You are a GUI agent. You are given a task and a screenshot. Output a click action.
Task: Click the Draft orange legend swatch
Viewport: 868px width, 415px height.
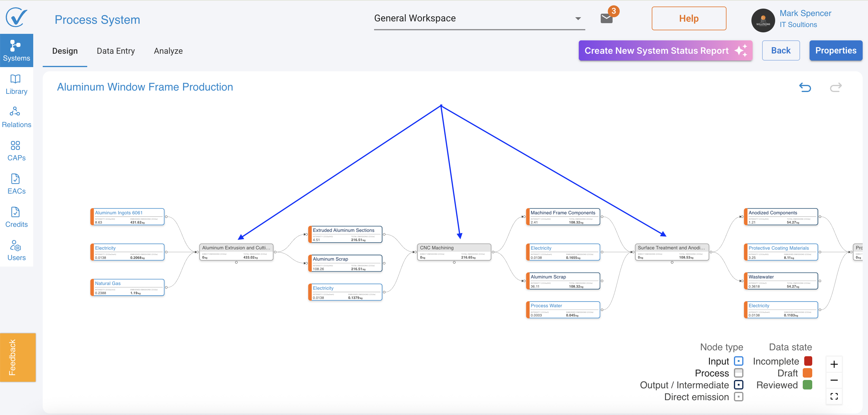click(807, 373)
